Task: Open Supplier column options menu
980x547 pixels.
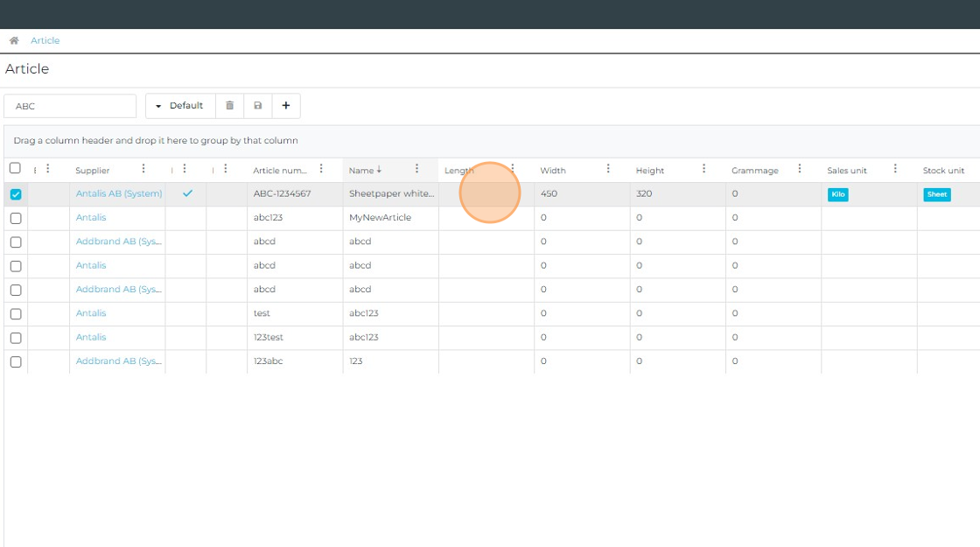Action: click(x=143, y=169)
